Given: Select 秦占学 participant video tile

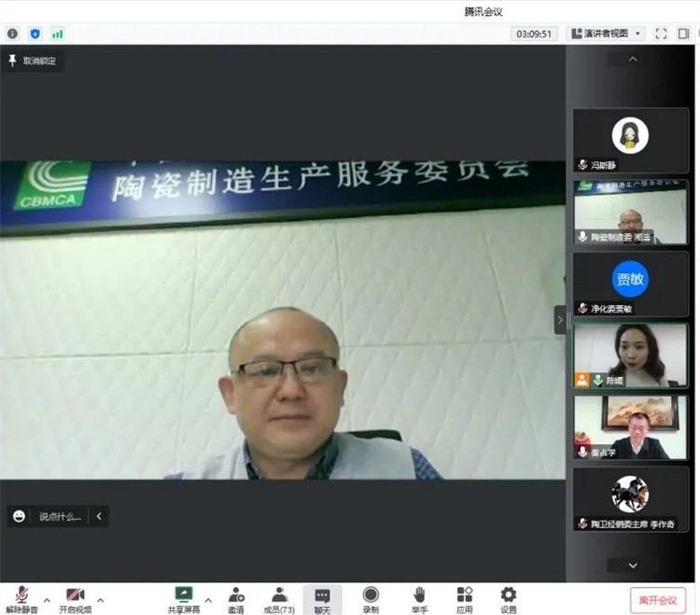Looking at the screenshot, I should pyautogui.click(x=630, y=427).
